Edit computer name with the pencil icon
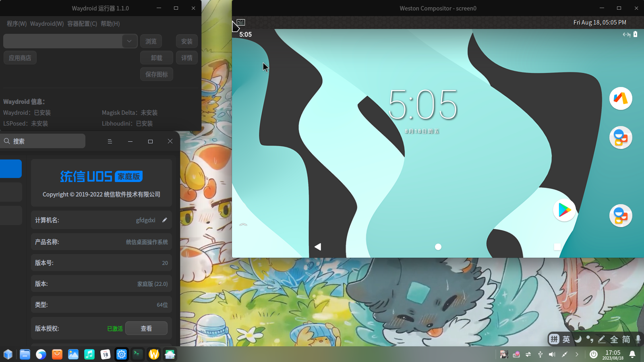Viewport: 644px width, 362px height. click(x=164, y=220)
